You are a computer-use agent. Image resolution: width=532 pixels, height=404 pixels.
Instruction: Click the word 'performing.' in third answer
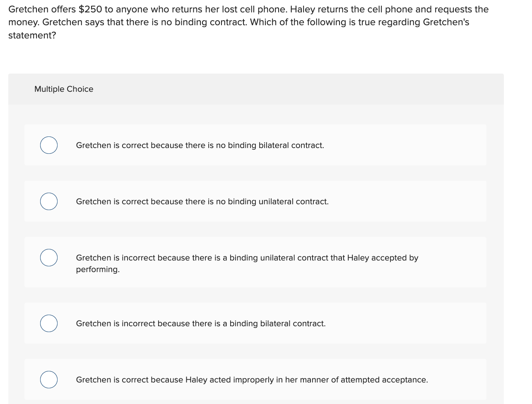pyautogui.click(x=98, y=270)
